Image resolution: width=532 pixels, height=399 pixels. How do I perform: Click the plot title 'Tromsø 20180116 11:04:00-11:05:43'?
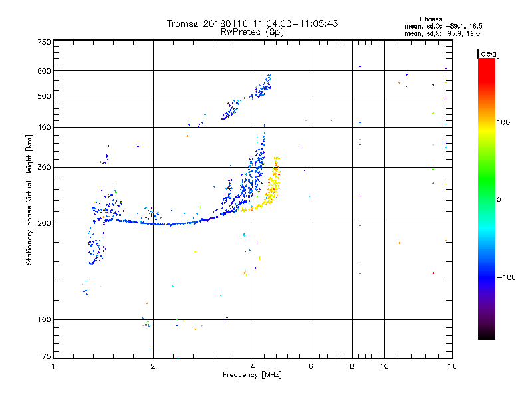tap(252, 23)
